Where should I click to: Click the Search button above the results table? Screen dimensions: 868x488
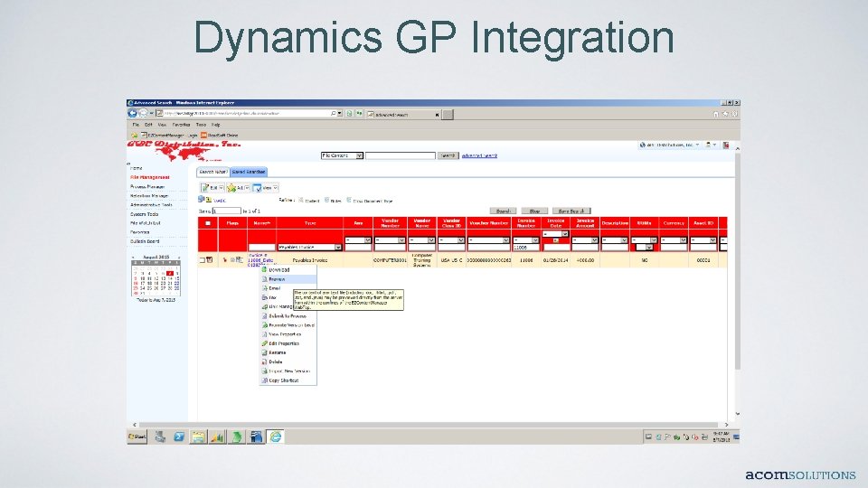coord(504,211)
